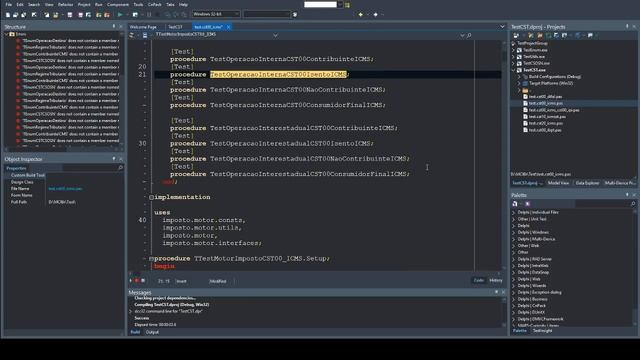The image size is (640, 360).
Task: Collapse the Setup procedure fold marker
Action: tap(151, 259)
